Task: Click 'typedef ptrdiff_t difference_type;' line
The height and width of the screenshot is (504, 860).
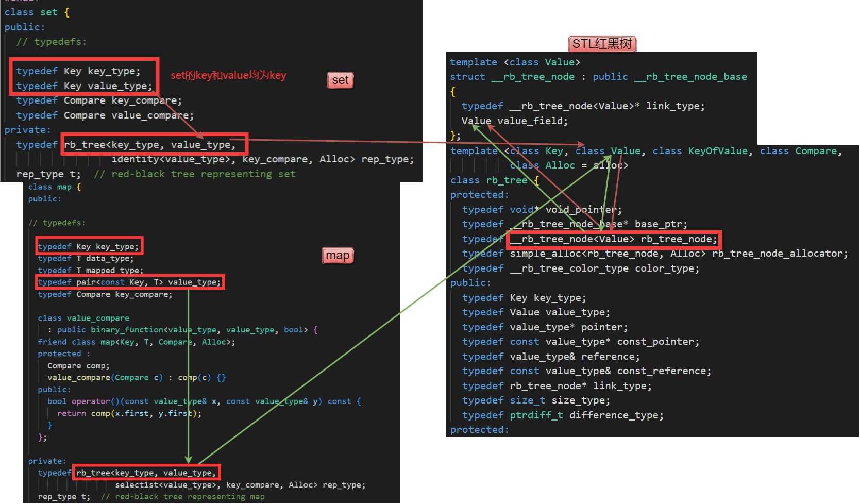Action: point(563,415)
